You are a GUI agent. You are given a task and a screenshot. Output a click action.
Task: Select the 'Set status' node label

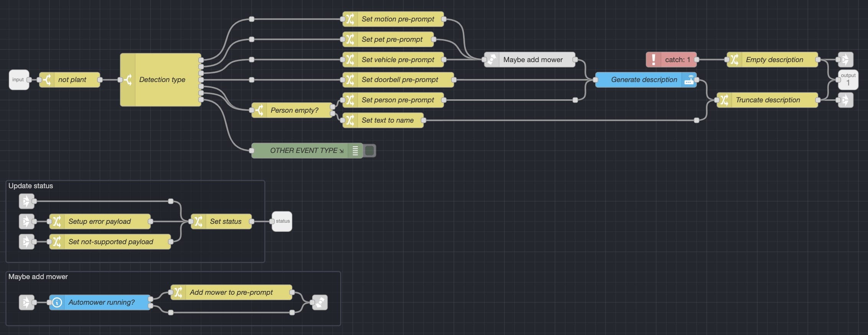click(226, 222)
